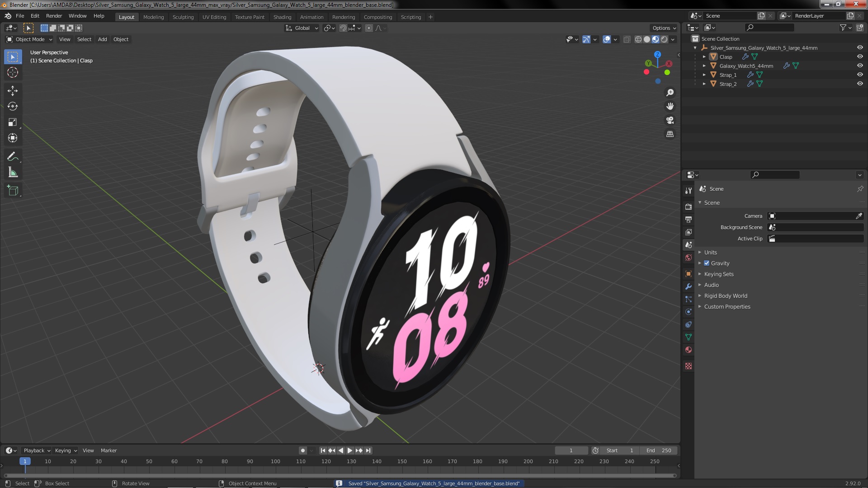The image size is (868, 488).
Task: Open the Render properties tab
Action: coord(689,206)
